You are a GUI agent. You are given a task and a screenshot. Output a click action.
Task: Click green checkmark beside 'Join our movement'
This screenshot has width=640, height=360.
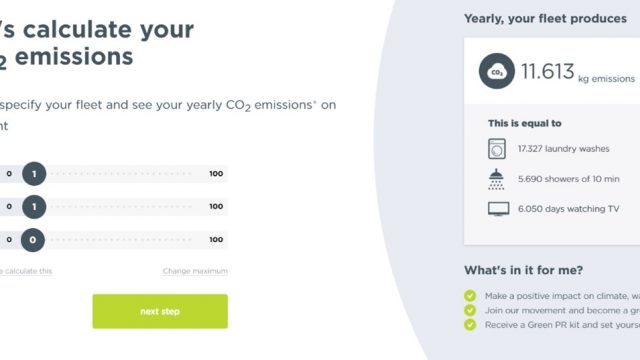coord(470,310)
